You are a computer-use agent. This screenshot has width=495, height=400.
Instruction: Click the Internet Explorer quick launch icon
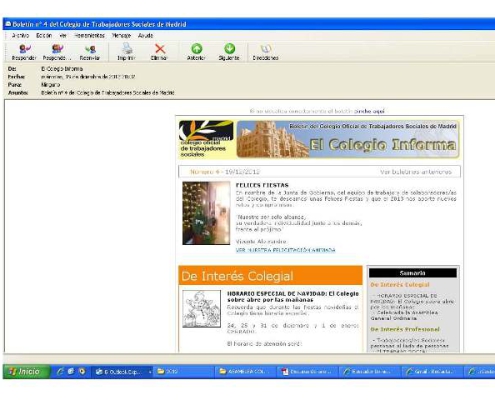tap(60, 371)
